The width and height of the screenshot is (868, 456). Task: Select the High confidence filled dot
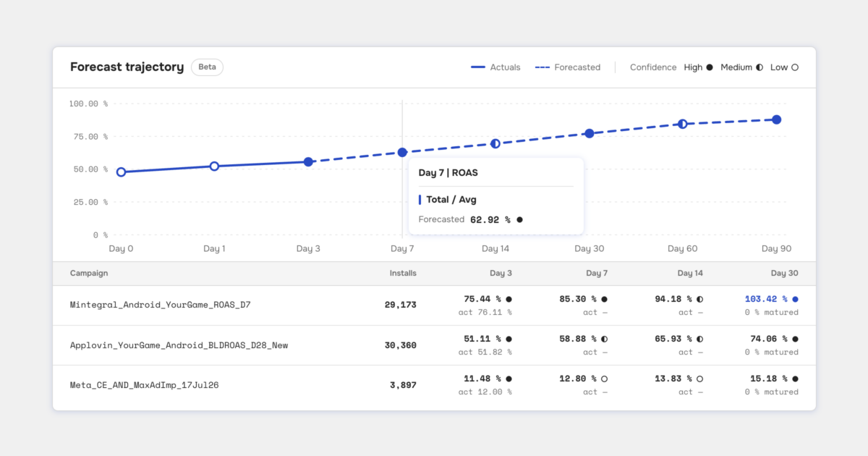tap(710, 67)
